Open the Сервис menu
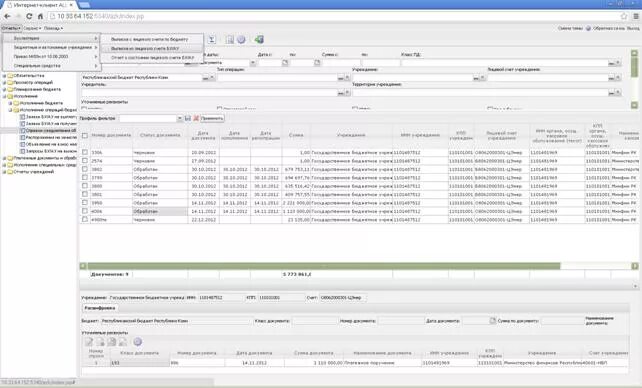 click(x=32, y=28)
